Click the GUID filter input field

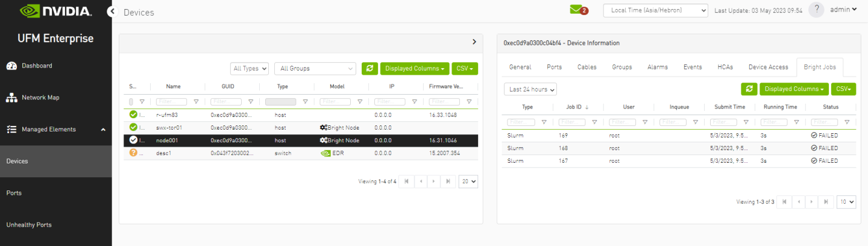(226, 102)
